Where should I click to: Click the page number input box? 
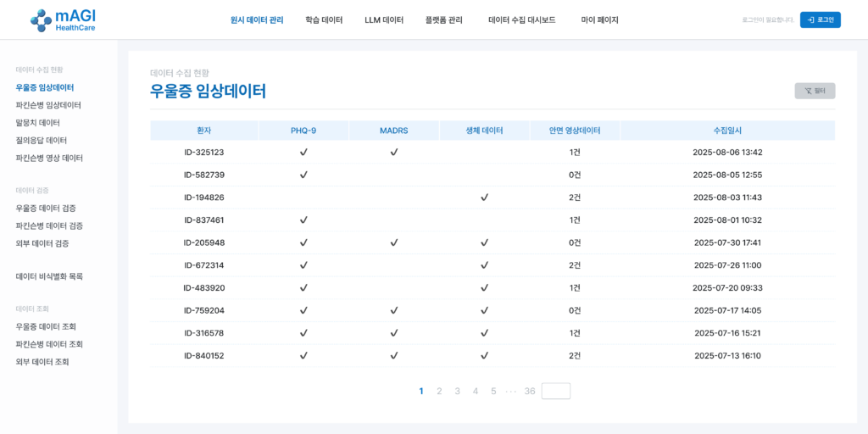556,391
